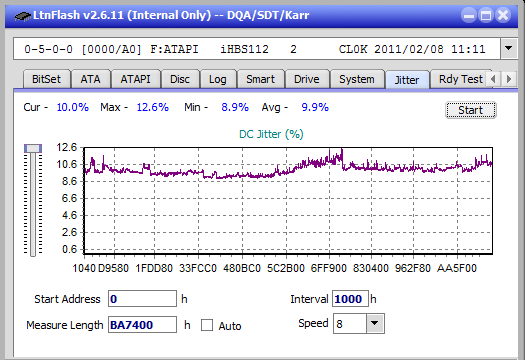The height and width of the screenshot is (360, 525).
Task: Open the ATAPI tab
Action: 135,79
